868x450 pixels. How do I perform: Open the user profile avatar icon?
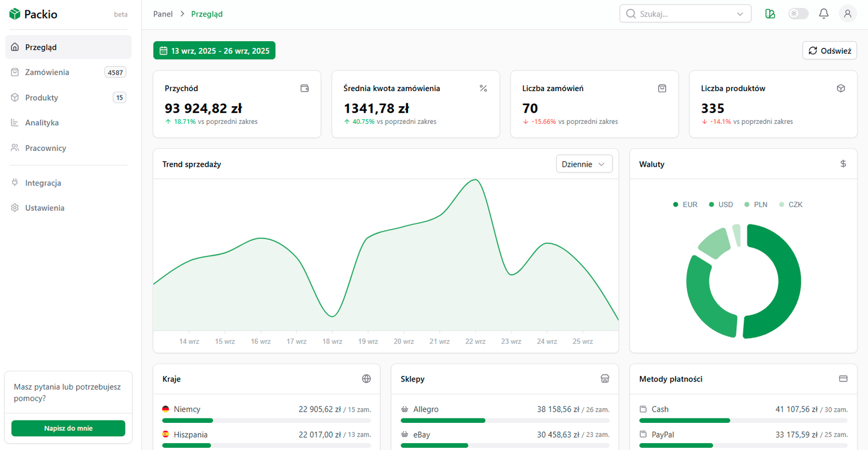point(847,14)
